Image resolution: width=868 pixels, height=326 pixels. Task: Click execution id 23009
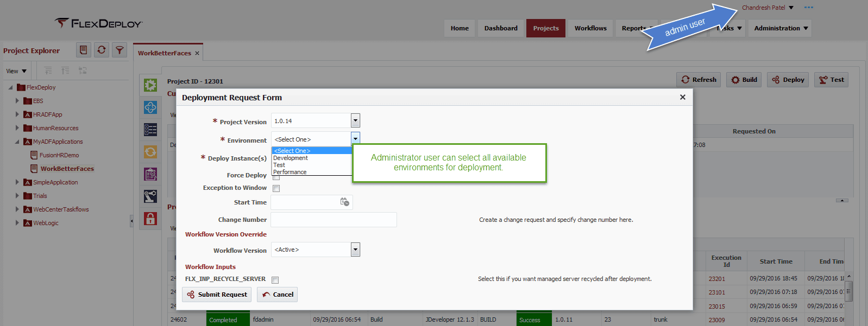point(716,320)
